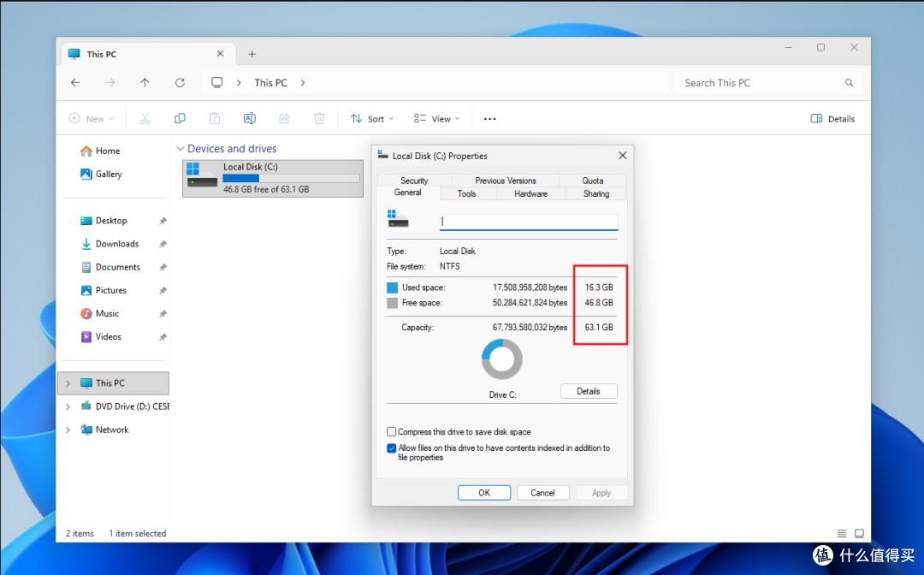924x575 pixels.
Task: Click the pin icon beside Videos
Action: (x=163, y=337)
